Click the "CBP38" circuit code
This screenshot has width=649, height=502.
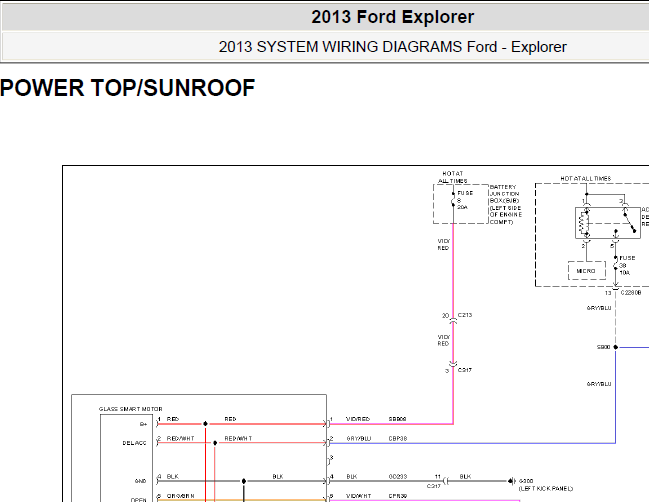(x=398, y=438)
